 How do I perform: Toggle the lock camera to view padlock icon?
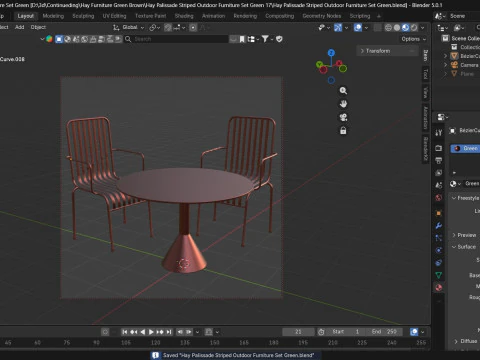[x=343, y=130]
